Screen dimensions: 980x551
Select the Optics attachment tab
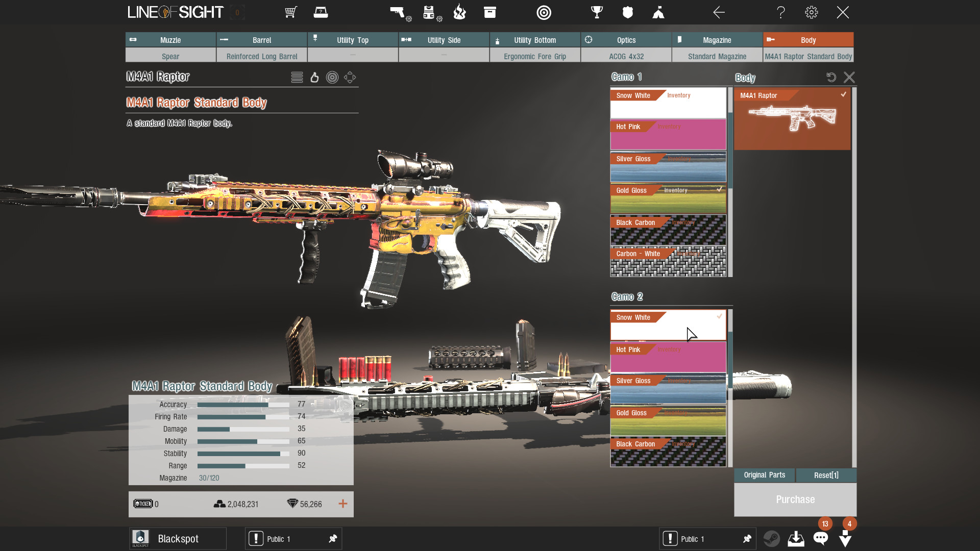pyautogui.click(x=625, y=40)
